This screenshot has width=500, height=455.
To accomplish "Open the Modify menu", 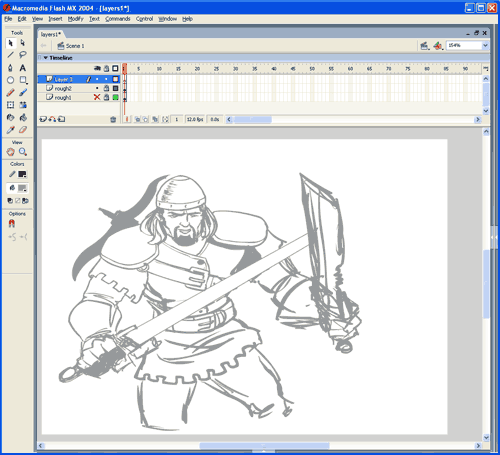I will (x=76, y=19).
